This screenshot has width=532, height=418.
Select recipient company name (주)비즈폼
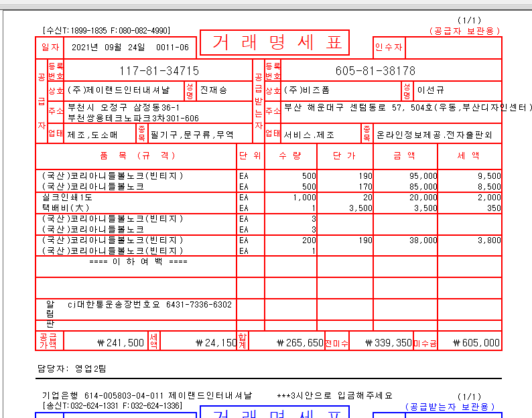[307, 90]
